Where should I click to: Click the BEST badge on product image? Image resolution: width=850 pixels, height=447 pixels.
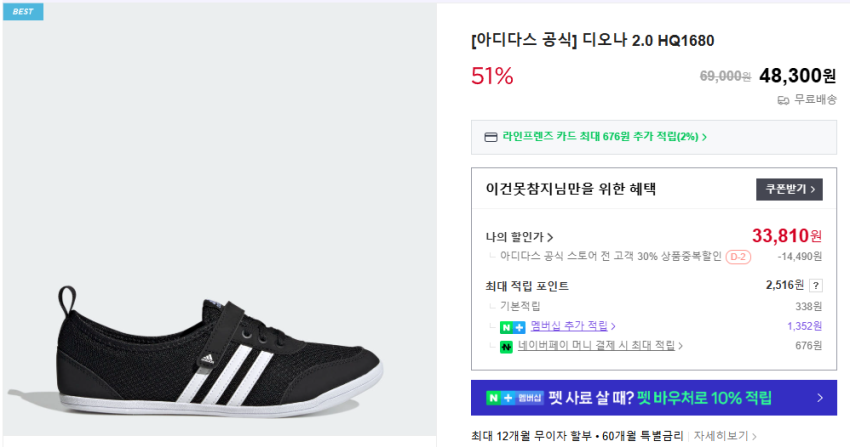pyautogui.click(x=22, y=12)
